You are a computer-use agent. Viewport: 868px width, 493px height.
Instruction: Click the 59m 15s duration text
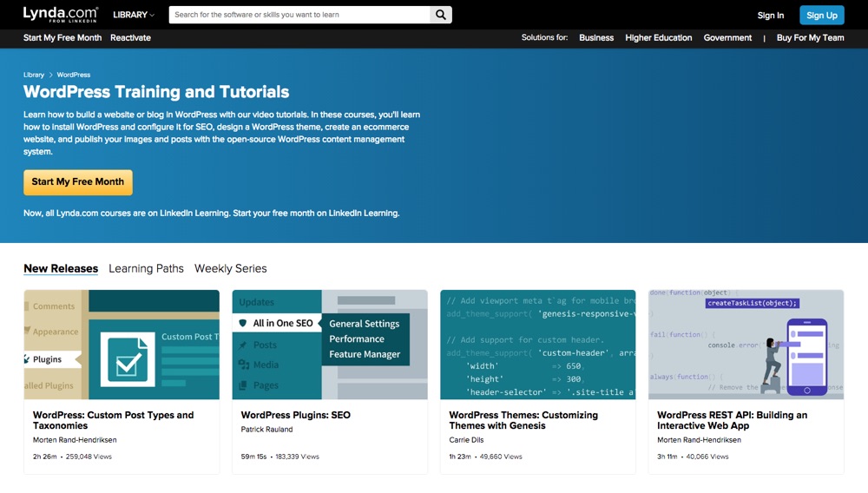point(253,457)
